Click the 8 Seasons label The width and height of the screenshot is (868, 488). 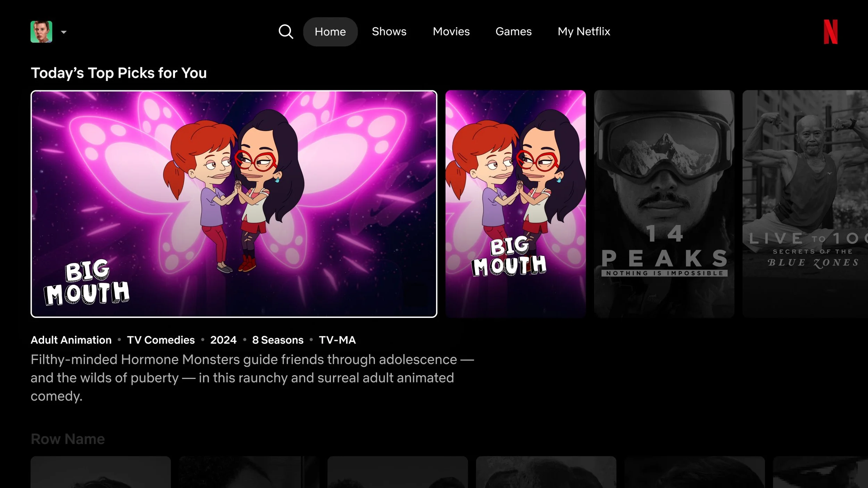tap(278, 340)
